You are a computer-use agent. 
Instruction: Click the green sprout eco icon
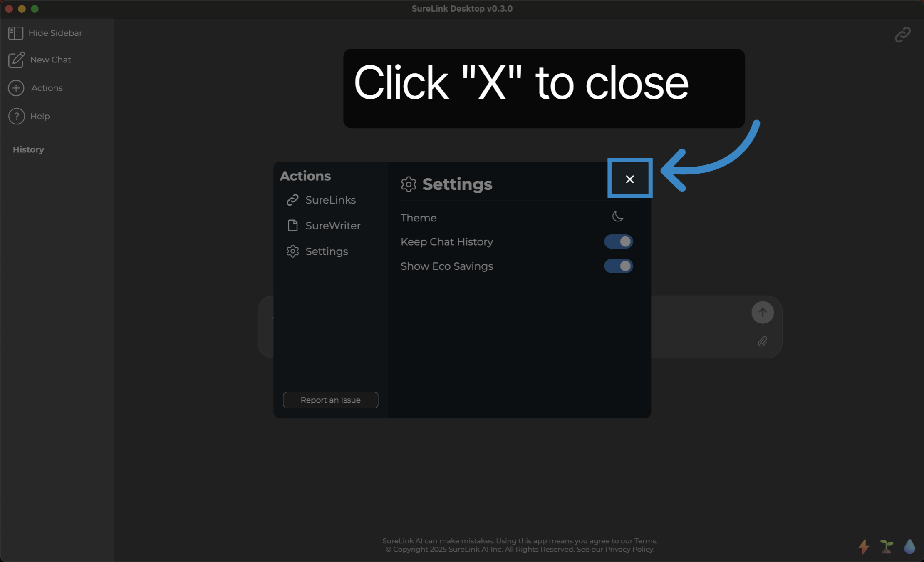[x=887, y=546]
